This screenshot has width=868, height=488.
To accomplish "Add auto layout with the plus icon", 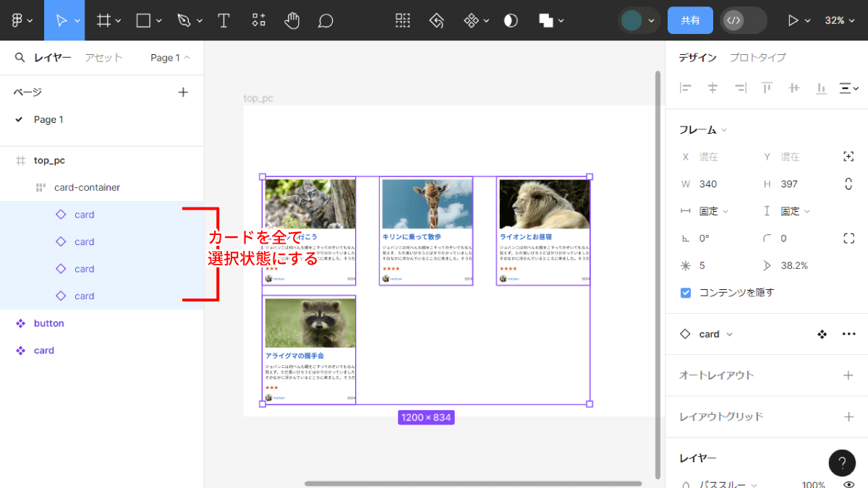I will pyautogui.click(x=849, y=375).
